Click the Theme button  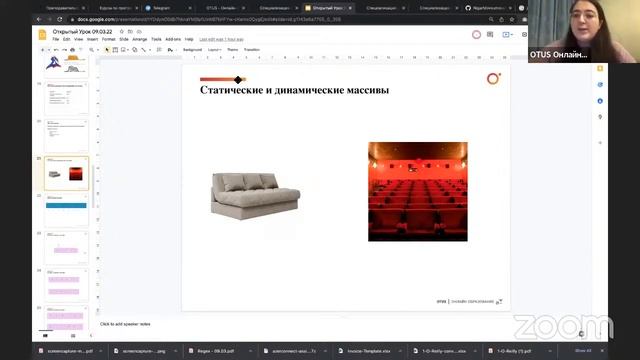coord(232,50)
